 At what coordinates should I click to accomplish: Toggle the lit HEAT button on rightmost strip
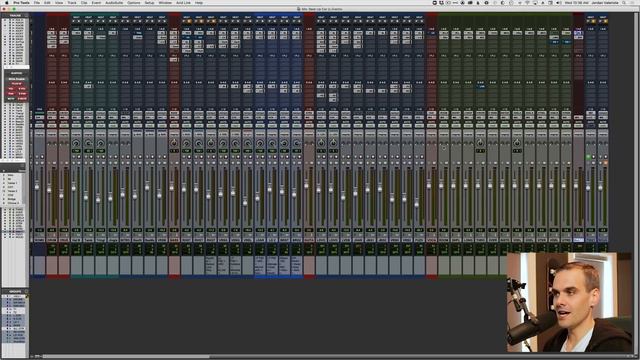[x=605, y=21]
